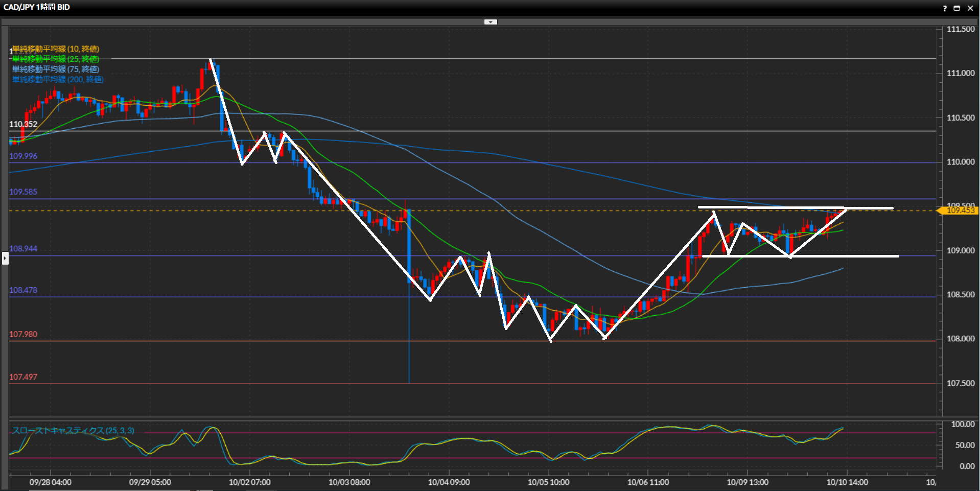Click the 107.980 red line label
The width and height of the screenshot is (980, 491).
[x=23, y=334]
